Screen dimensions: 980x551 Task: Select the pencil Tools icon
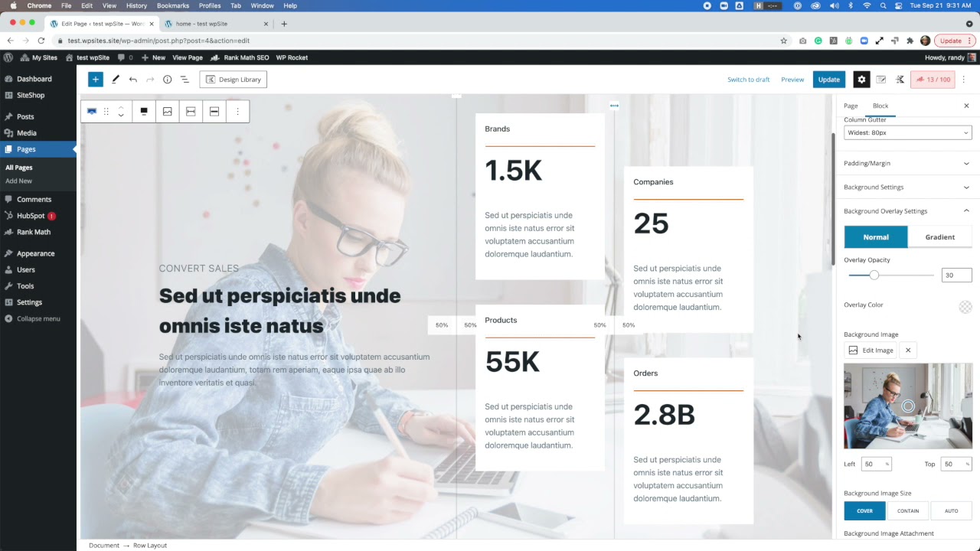tap(116, 80)
